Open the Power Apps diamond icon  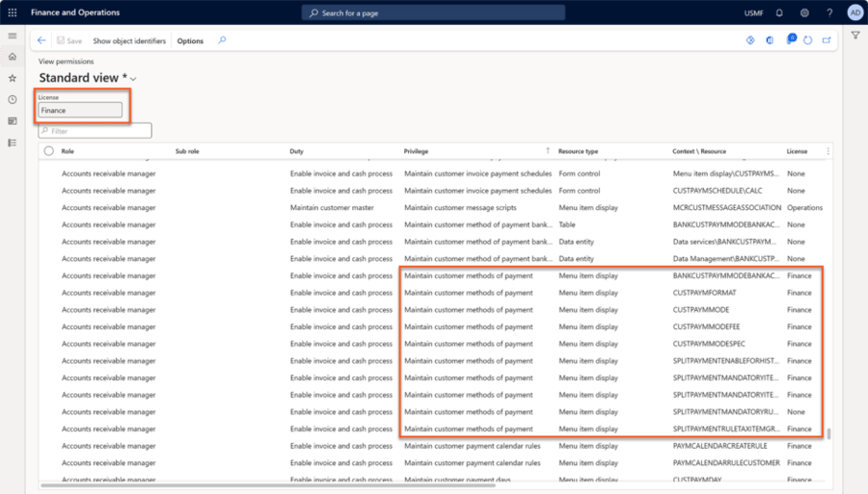750,40
